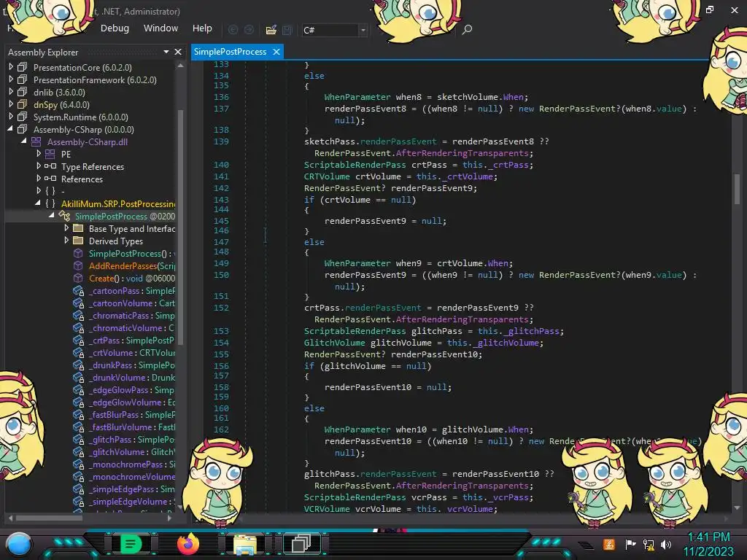
Task: Select the SimplePostProcess() constructor icon
Action: 78,253
